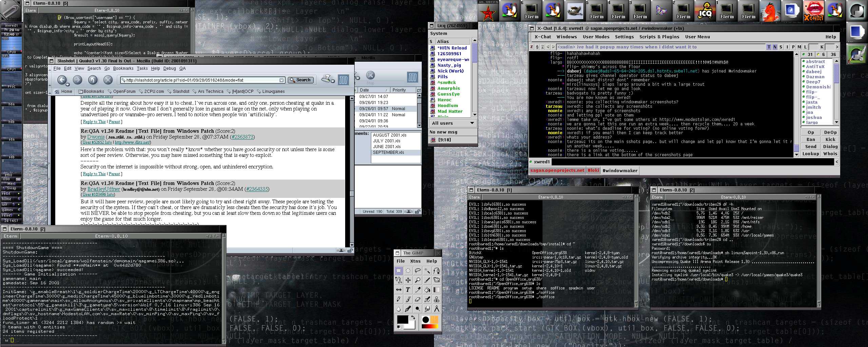
Task: Toggle the T channel mode in X-Chat
Action: 769,47
